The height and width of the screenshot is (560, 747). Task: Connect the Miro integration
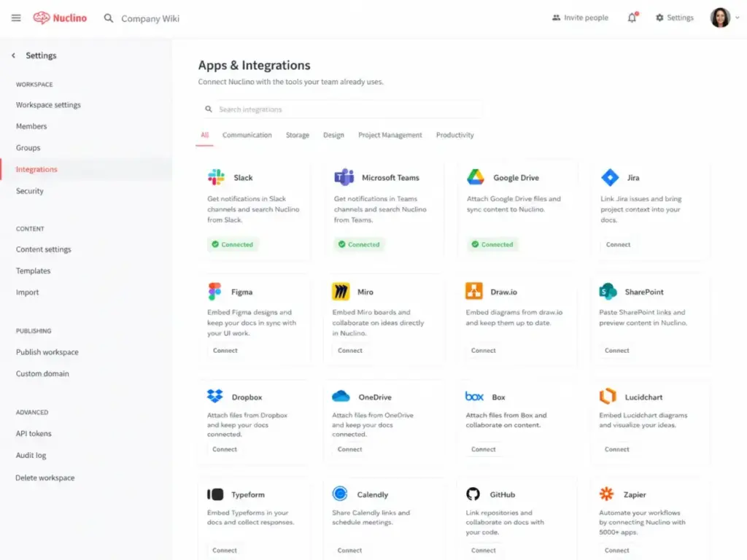[x=350, y=351]
